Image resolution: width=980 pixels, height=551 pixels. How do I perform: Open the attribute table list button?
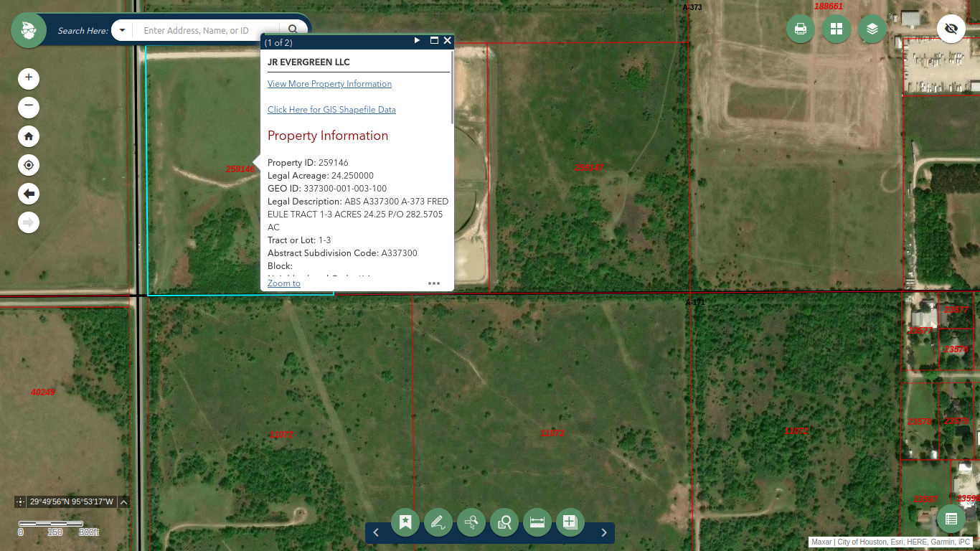pyautogui.click(x=951, y=519)
